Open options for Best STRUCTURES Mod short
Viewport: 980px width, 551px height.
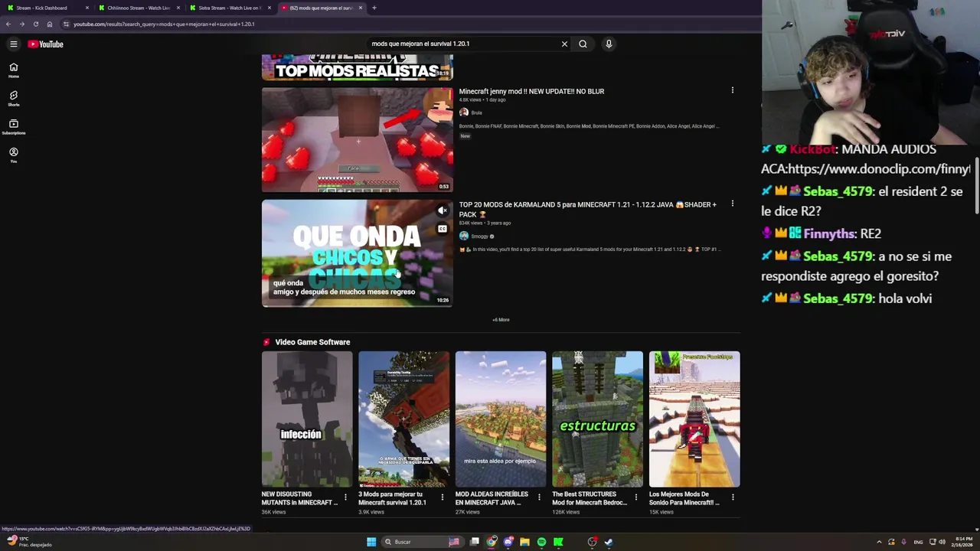pos(635,497)
